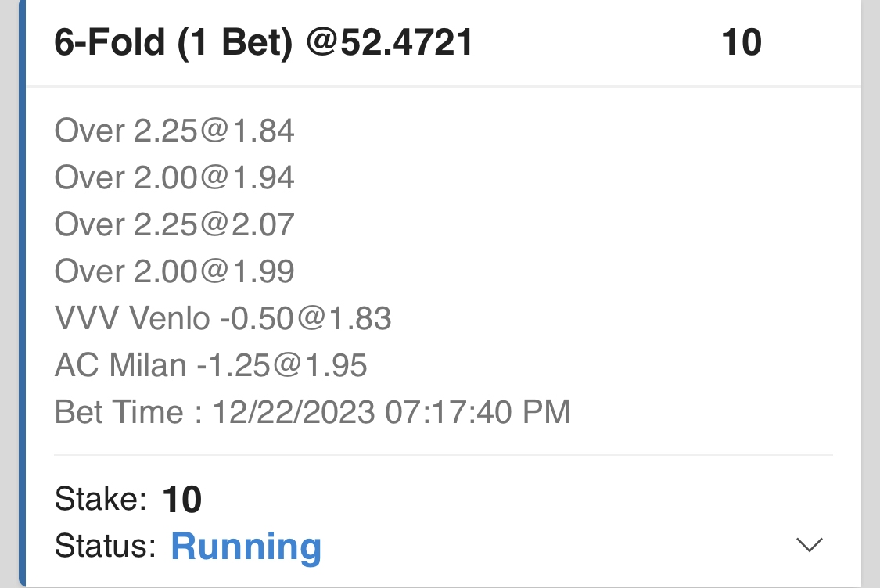Click the Stake label
The image size is (880, 588).
pyautogui.click(x=101, y=498)
